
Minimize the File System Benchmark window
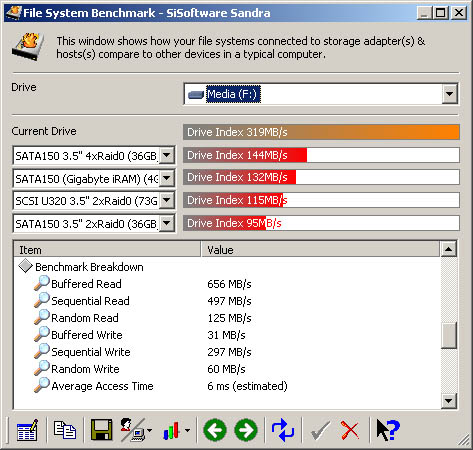[x=424, y=13]
